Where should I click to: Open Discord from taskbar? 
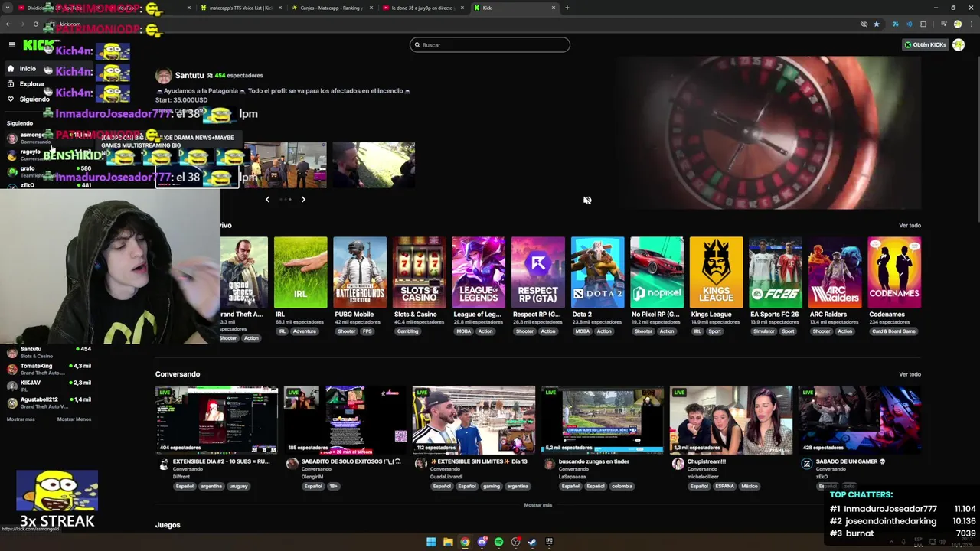(x=482, y=542)
